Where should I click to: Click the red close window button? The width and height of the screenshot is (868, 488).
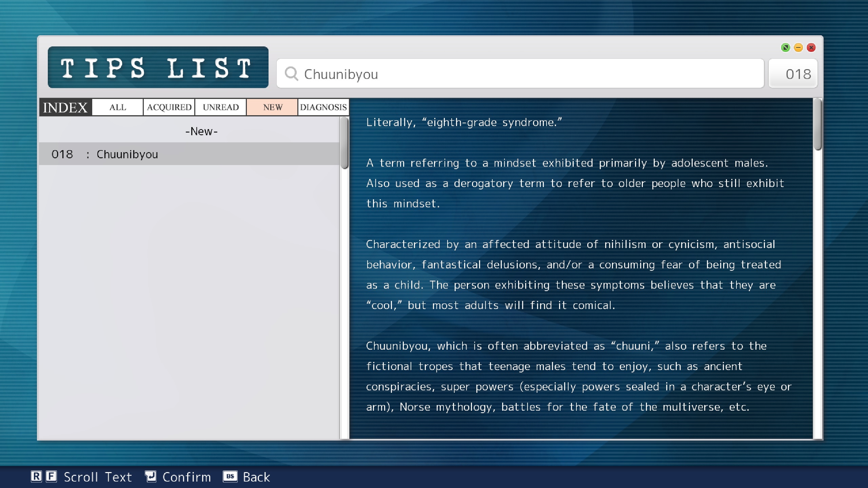pos(811,47)
